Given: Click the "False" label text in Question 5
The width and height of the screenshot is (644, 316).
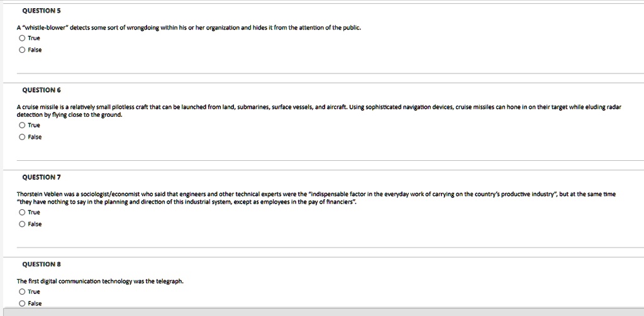Looking at the screenshot, I should (x=35, y=50).
